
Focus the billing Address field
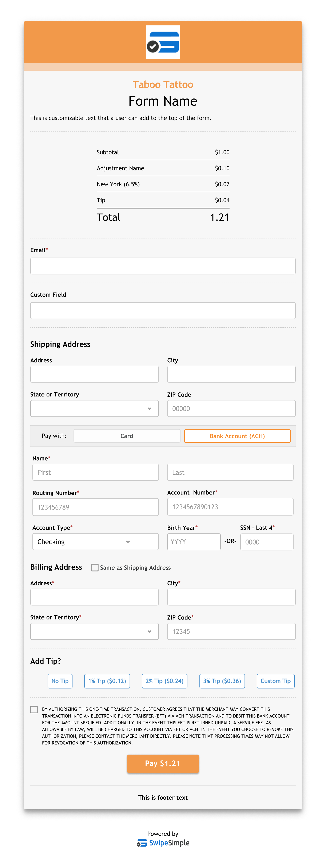pyautogui.click(x=94, y=597)
